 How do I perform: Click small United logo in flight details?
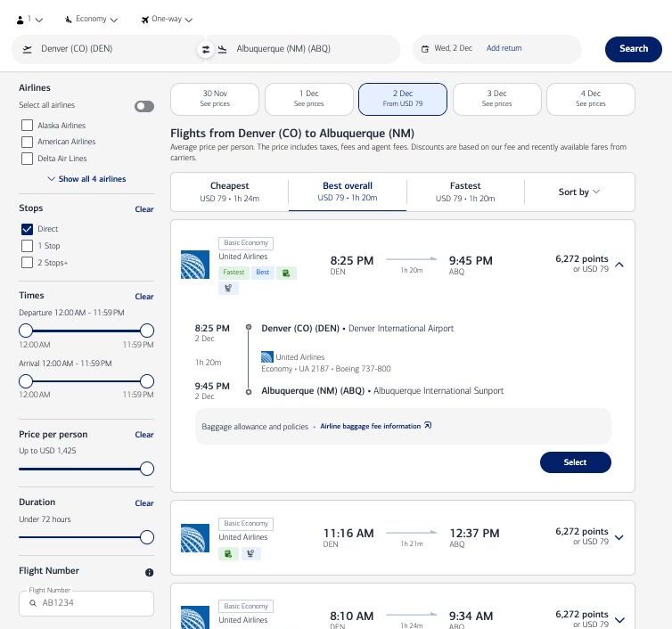click(267, 356)
